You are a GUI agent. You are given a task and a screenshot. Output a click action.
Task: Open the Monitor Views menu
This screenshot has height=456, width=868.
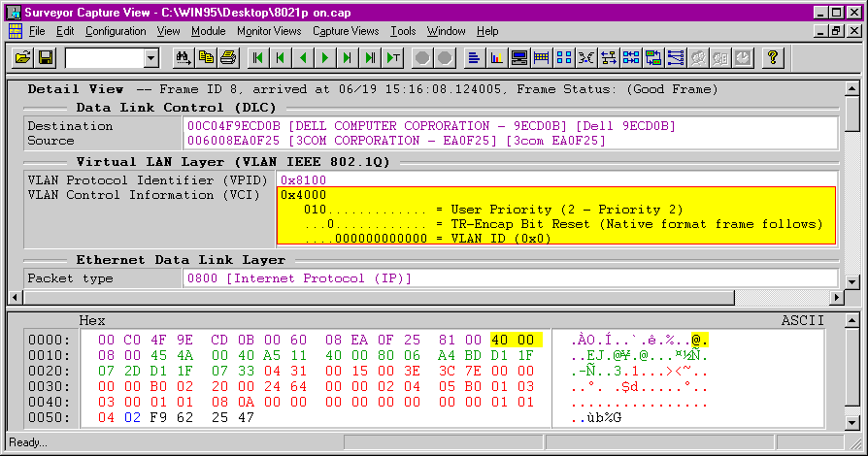click(x=269, y=31)
